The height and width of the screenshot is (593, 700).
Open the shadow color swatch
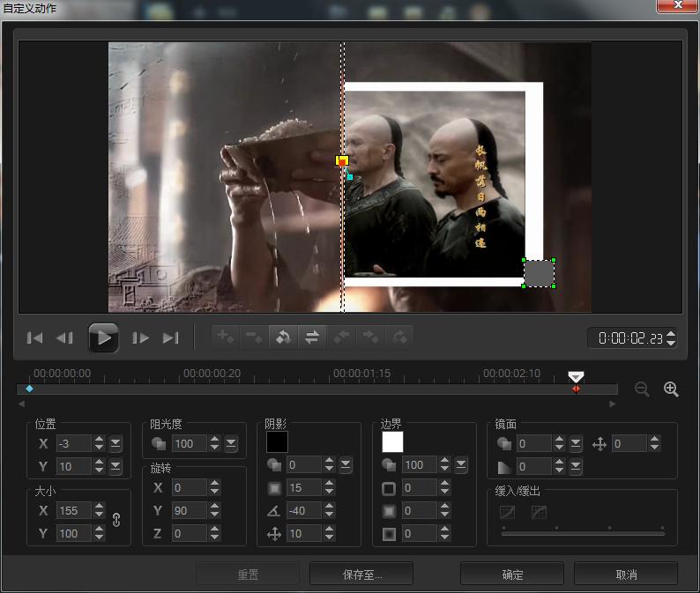click(x=277, y=442)
